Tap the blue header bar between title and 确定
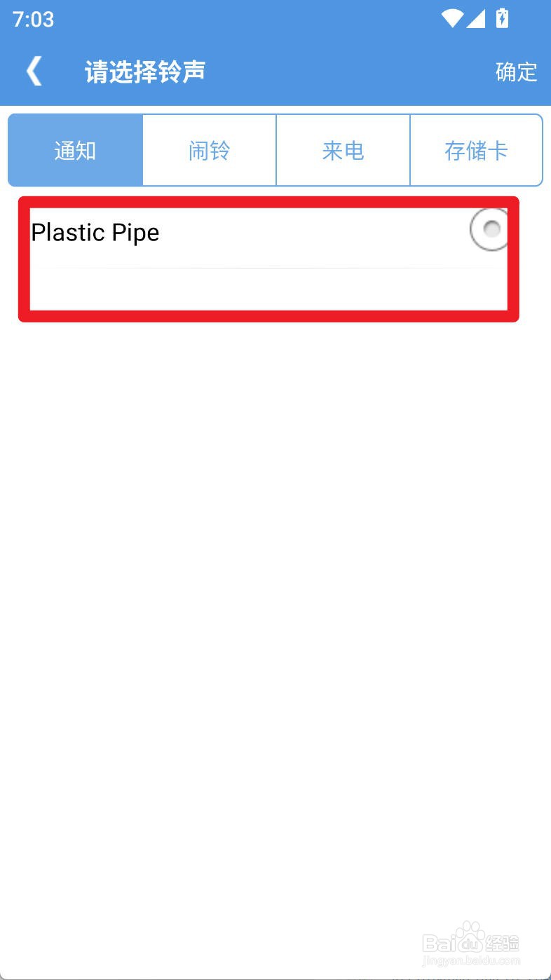Image resolution: width=551 pixels, height=980 pixels. 351,72
